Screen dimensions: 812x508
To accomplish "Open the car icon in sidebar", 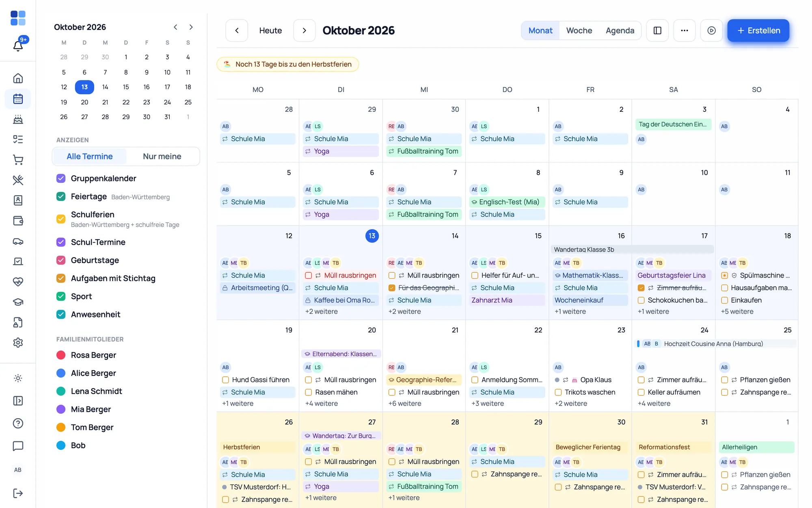I will point(18,241).
